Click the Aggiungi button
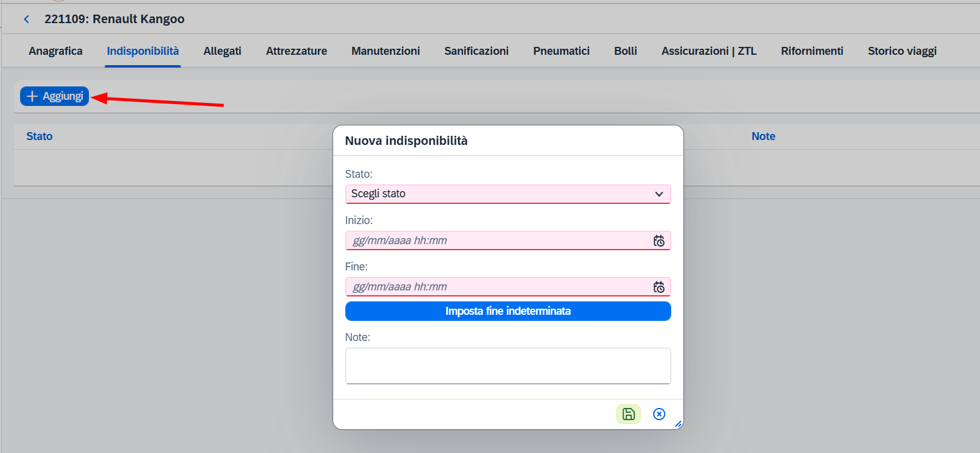980x453 pixels. coord(55,96)
